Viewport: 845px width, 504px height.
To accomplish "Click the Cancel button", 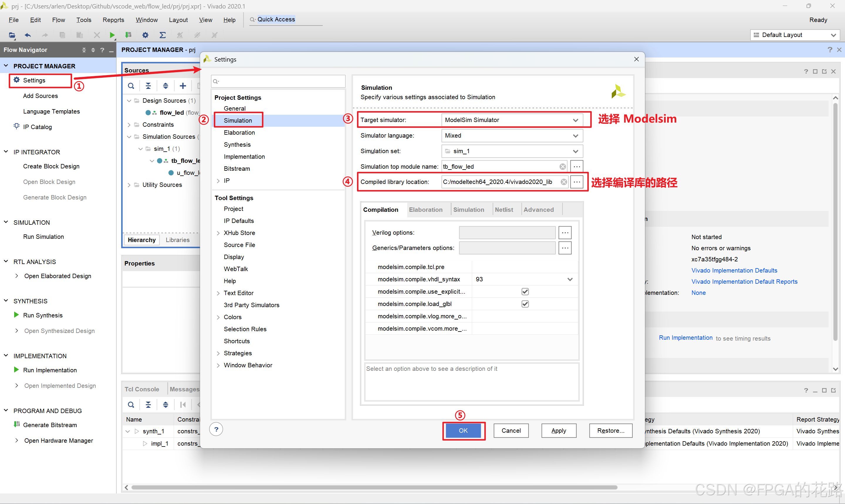I will (x=511, y=431).
